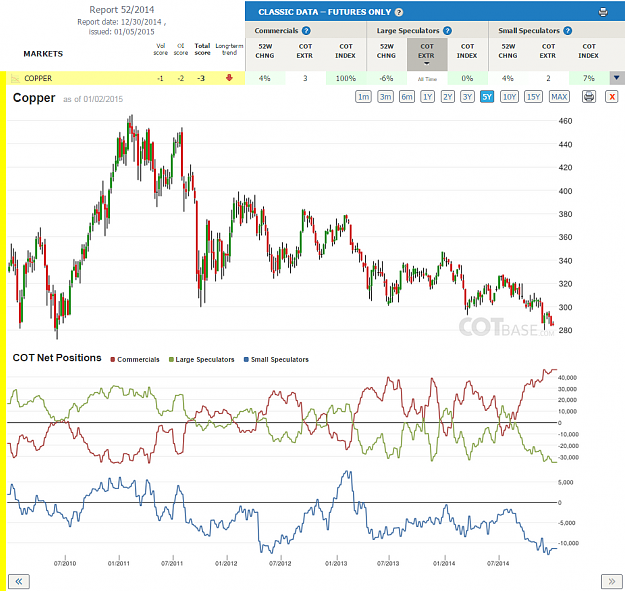625x591 pixels.
Task: Toggle Small Speculators series in legend
Action: pos(276,359)
